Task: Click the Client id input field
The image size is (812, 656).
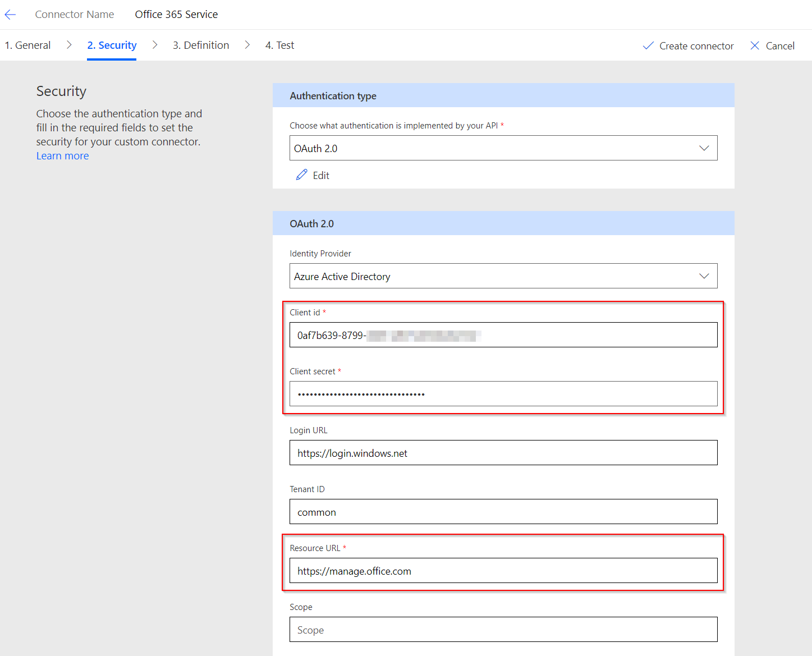Action: [x=503, y=335]
